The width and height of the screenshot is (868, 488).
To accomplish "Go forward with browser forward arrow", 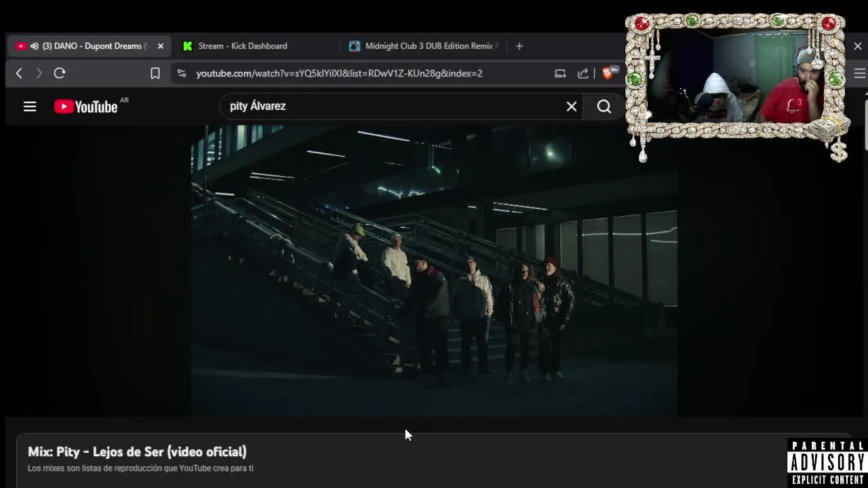I will click(x=39, y=73).
